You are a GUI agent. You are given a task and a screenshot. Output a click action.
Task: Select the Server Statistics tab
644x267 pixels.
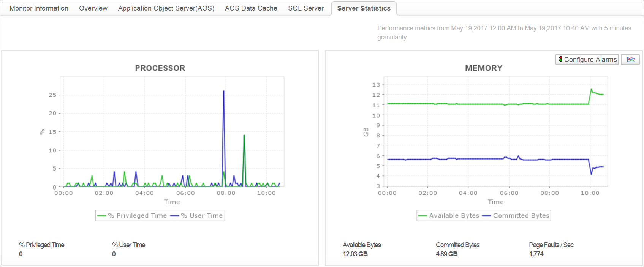click(364, 8)
